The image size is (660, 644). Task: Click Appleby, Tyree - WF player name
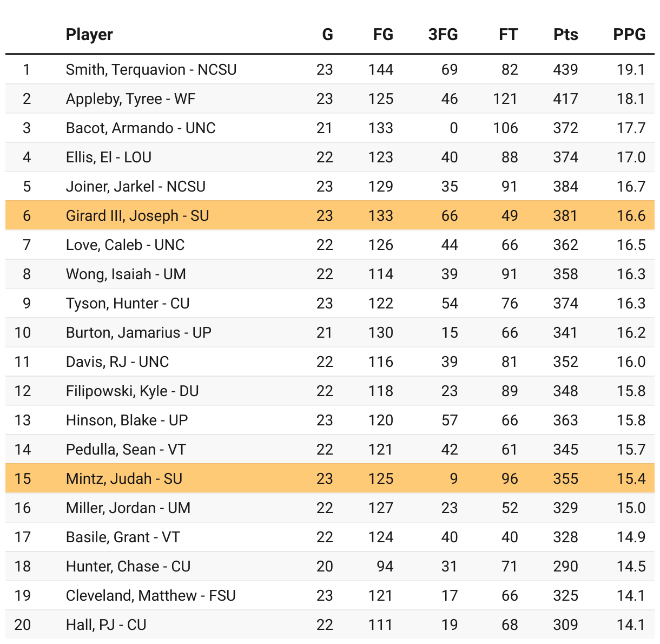point(130,99)
